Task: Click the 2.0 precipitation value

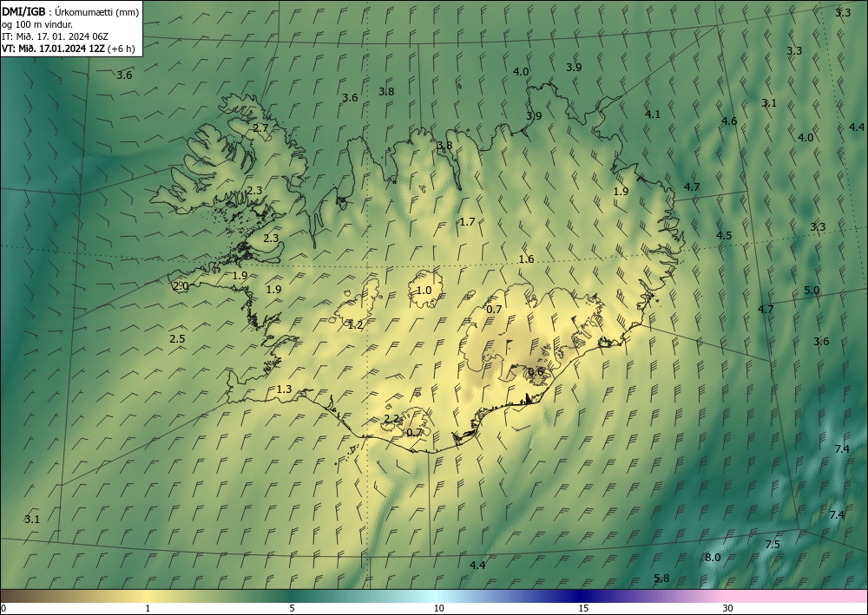Action: [181, 286]
